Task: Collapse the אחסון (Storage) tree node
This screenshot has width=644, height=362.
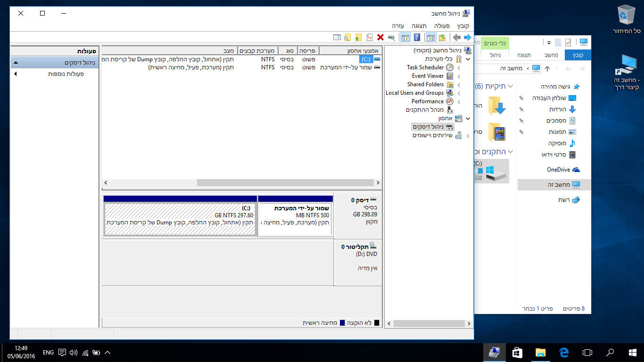Action: (x=468, y=118)
